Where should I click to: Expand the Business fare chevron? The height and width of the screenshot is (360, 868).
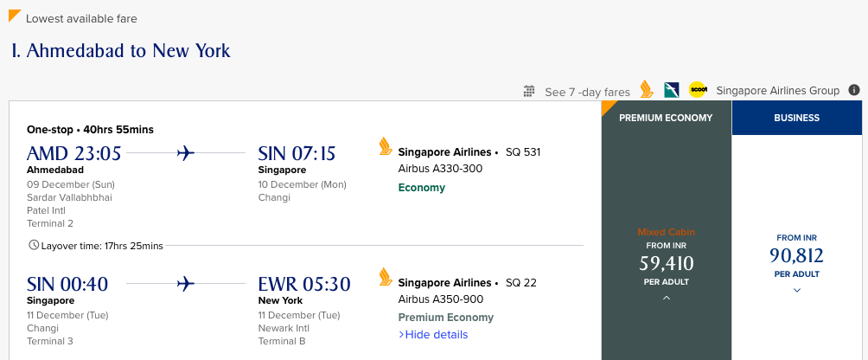796,290
